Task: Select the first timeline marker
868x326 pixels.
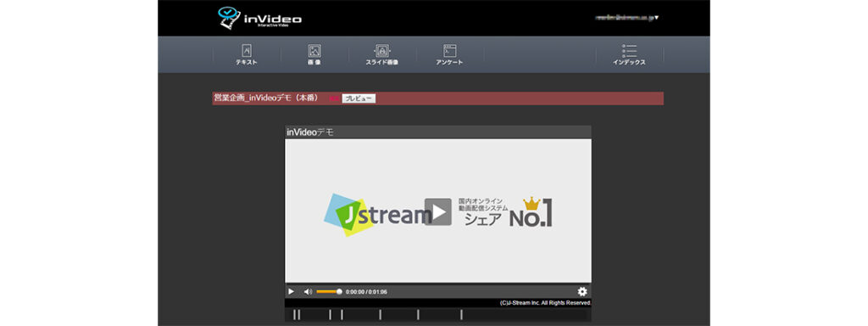Action: click(x=294, y=315)
